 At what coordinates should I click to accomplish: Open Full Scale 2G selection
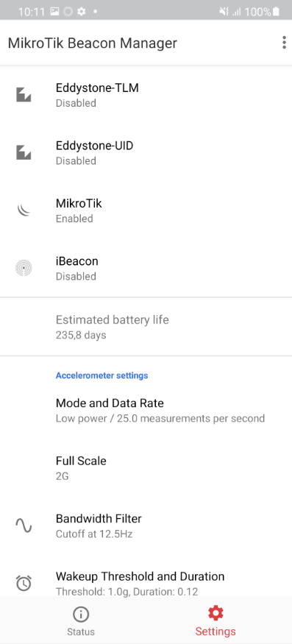(x=146, y=468)
